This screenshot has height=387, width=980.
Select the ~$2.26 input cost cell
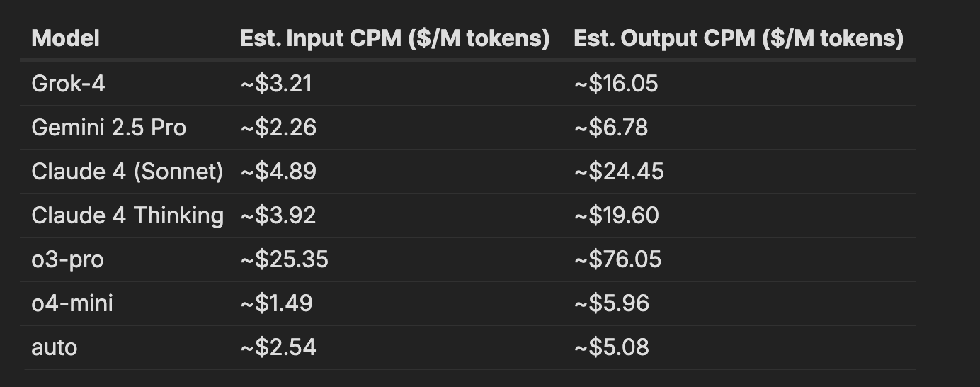point(278,128)
